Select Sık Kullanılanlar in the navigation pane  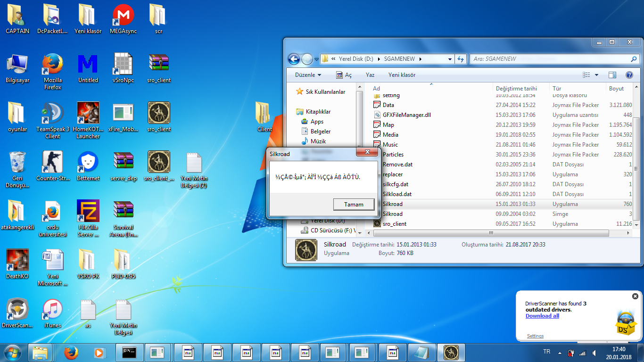point(321,92)
